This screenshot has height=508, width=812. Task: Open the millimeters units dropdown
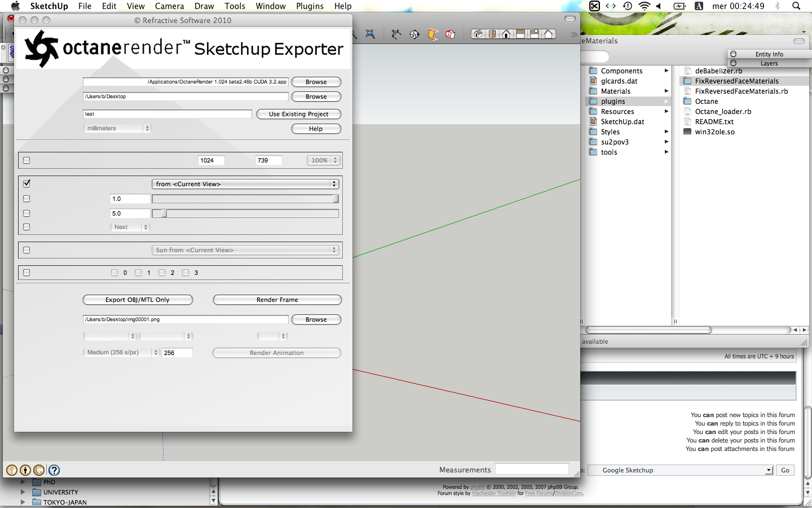tap(117, 128)
